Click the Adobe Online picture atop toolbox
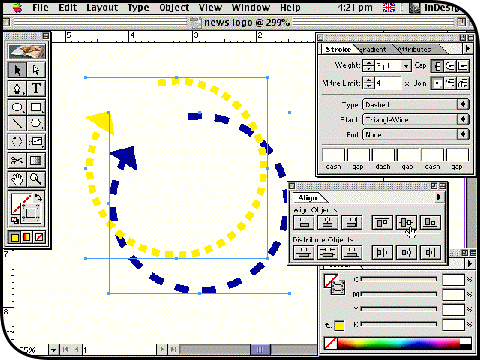The height and width of the screenshot is (360, 480). point(27,51)
